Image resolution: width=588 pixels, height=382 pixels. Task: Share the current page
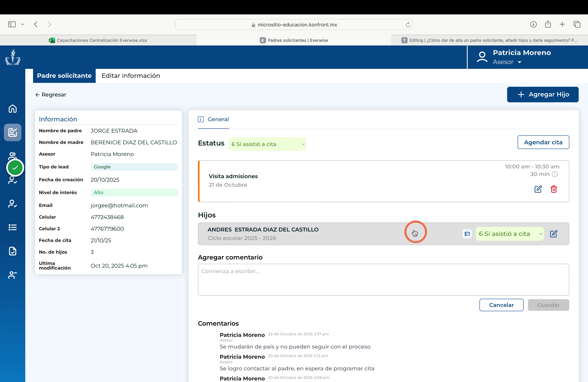(548, 24)
